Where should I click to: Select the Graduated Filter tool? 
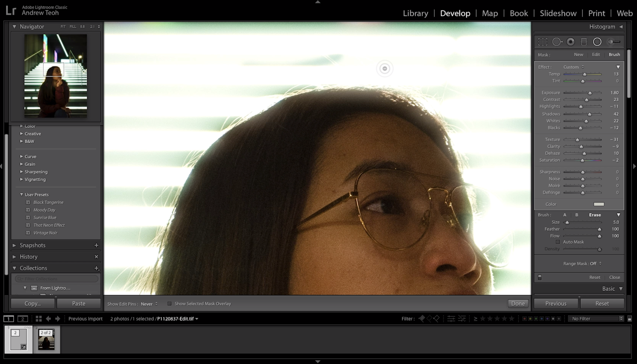point(584,42)
